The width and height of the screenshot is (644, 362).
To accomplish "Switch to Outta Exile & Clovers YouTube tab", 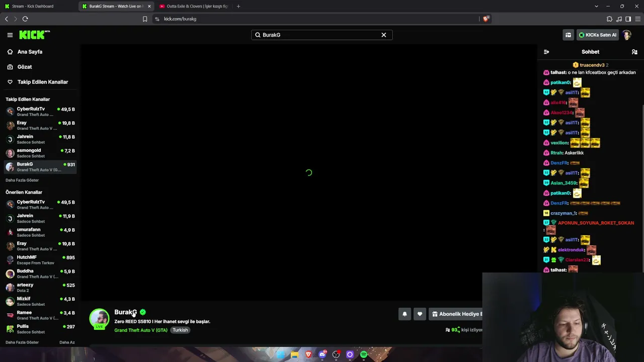I will tap(194, 6).
